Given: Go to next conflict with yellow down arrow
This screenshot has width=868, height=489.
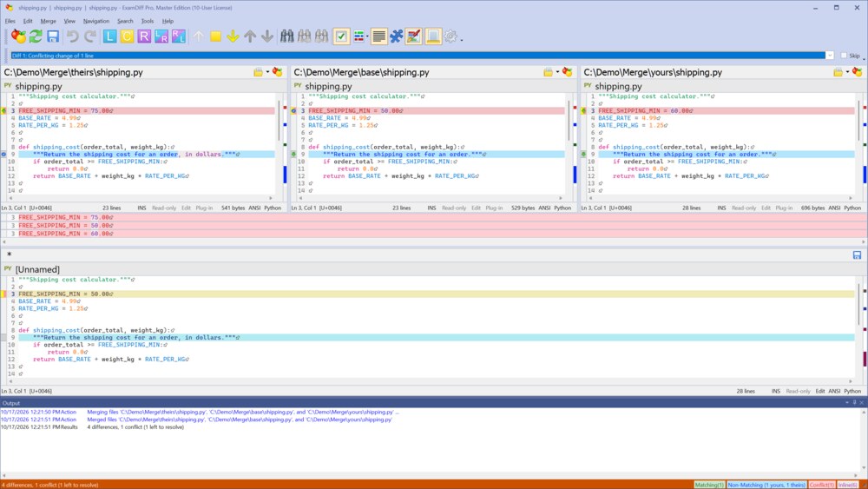Looking at the screenshot, I should tap(233, 36).
